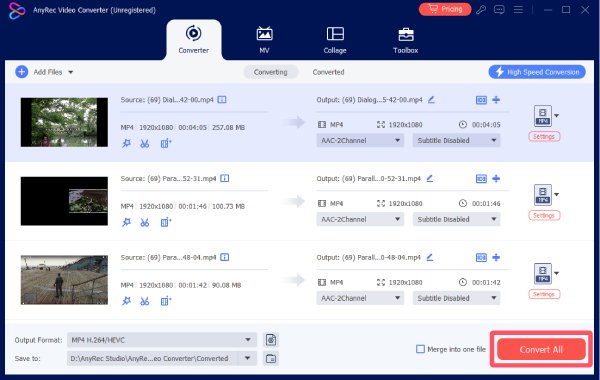
Task: Select the mostly black video thumbnail
Action: [64, 201]
